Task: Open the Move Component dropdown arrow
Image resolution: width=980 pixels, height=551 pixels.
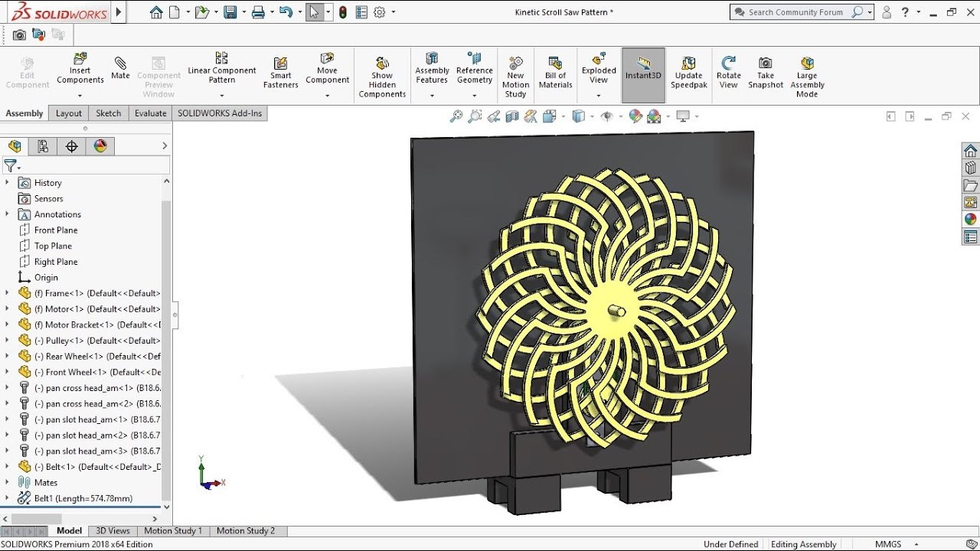Action: pyautogui.click(x=327, y=96)
